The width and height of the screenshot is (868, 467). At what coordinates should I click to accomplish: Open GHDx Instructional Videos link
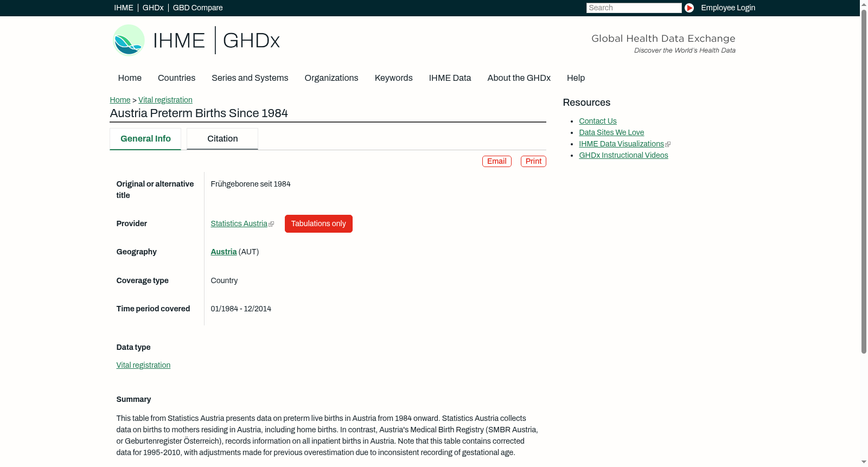pyautogui.click(x=623, y=156)
